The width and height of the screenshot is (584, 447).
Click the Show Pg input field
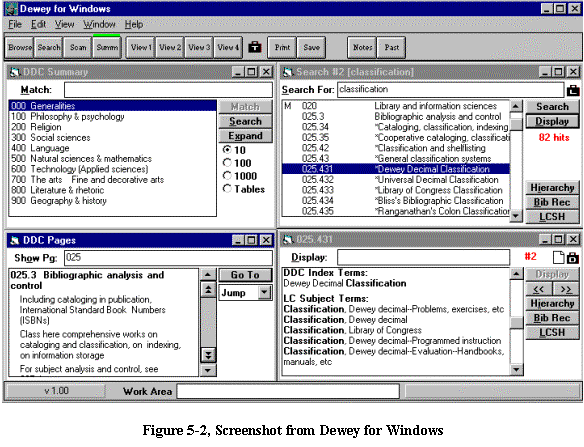tap(168, 258)
